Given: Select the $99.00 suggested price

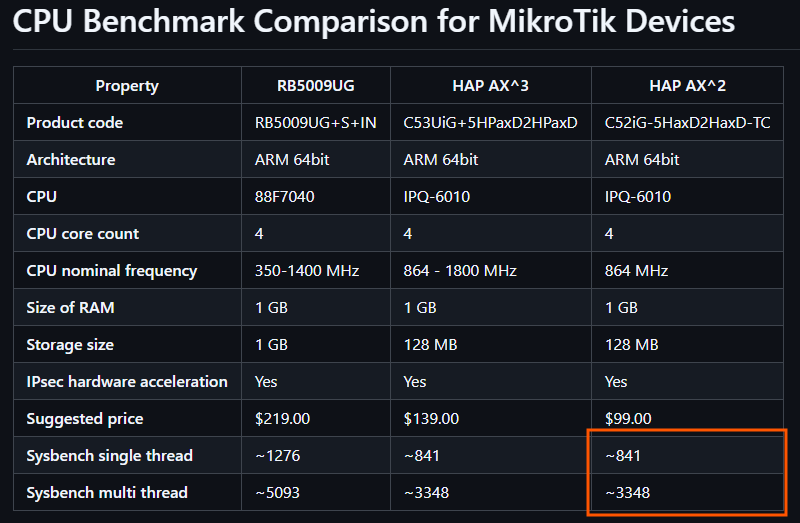Looking at the screenshot, I should pyautogui.click(x=628, y=419).
